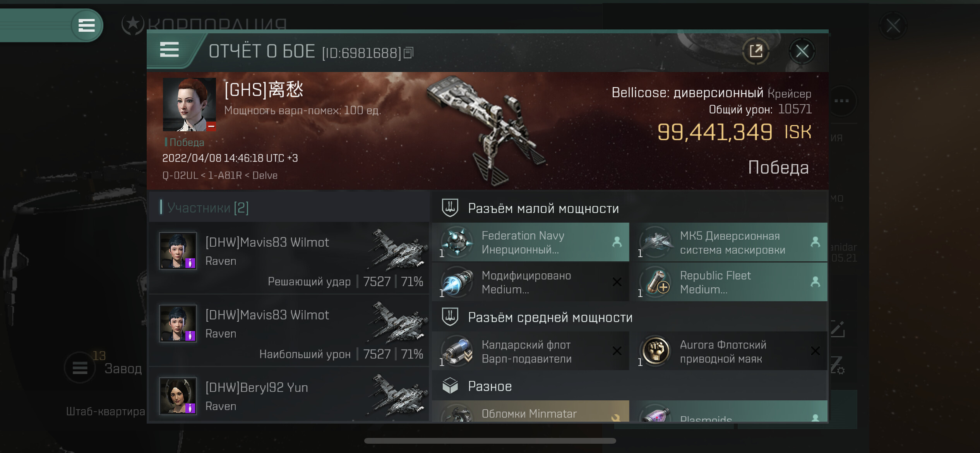
Task: Switch to the Участники participants tab
Action: click(x=208, y=208)
